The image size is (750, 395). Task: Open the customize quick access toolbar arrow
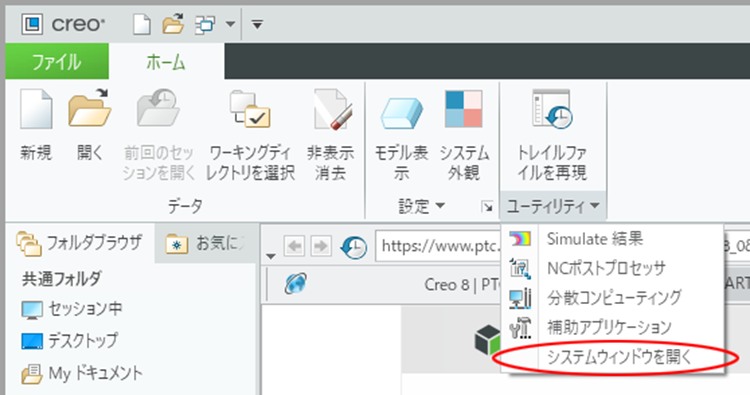coord(257,24)
